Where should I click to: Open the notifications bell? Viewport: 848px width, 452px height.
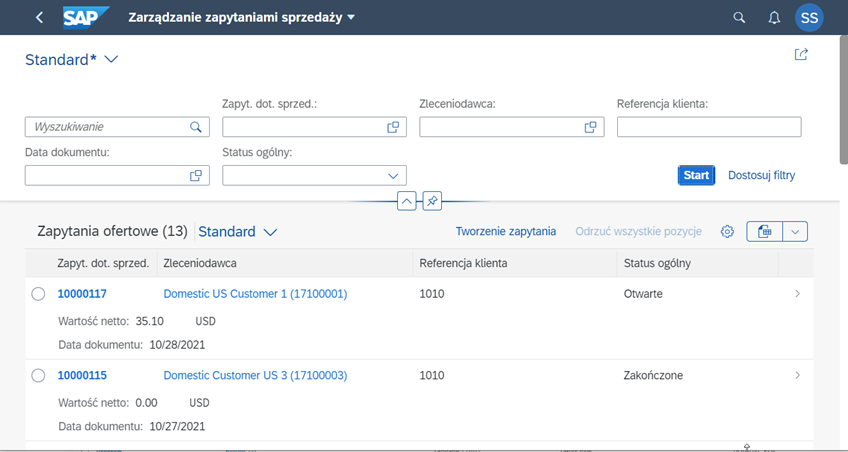tap(774, 17)
